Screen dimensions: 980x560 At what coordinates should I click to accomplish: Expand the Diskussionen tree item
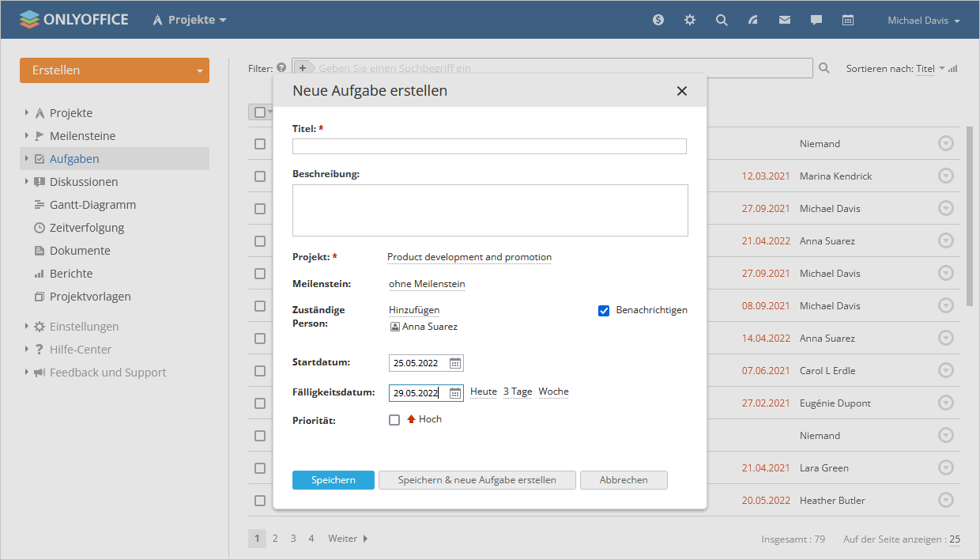point(27,182)
